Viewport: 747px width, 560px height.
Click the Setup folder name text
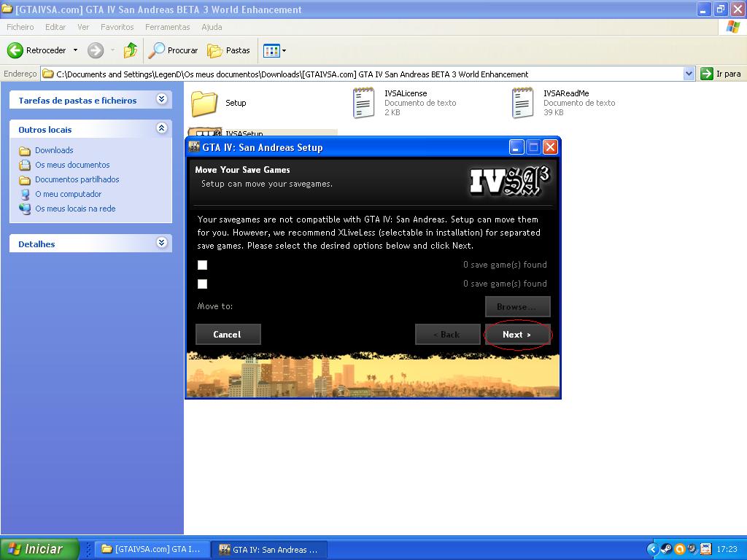pyautogui.click(x=236, y=103)
